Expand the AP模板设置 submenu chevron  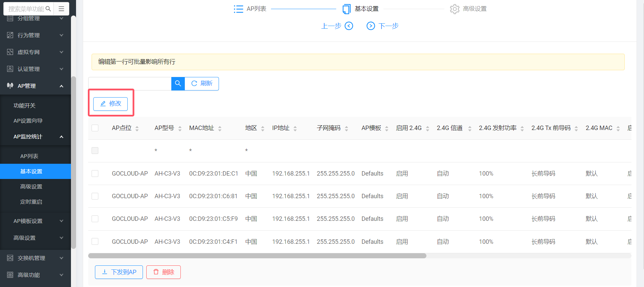[x=61, y=221]
